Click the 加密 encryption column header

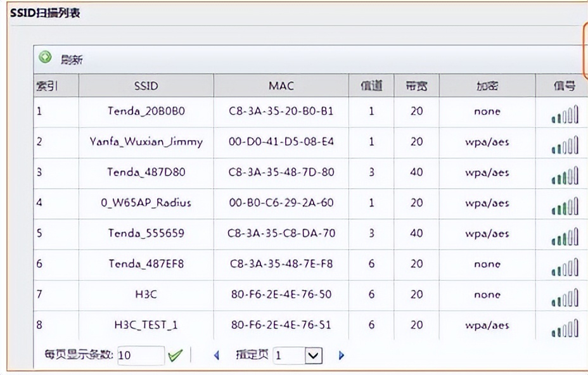pyautogui.click(x=487, y=86)
